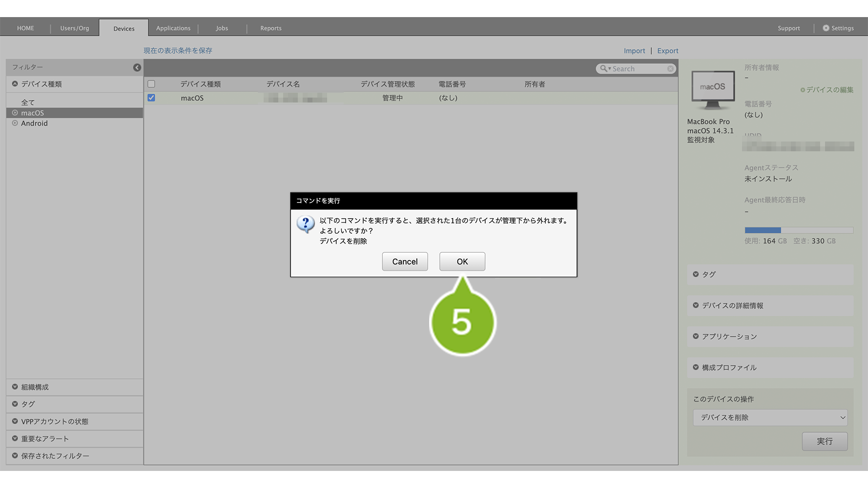The height and width of the screenshot is (488, 868).
Task: Select the Android device filter
Action: point(34,123)
